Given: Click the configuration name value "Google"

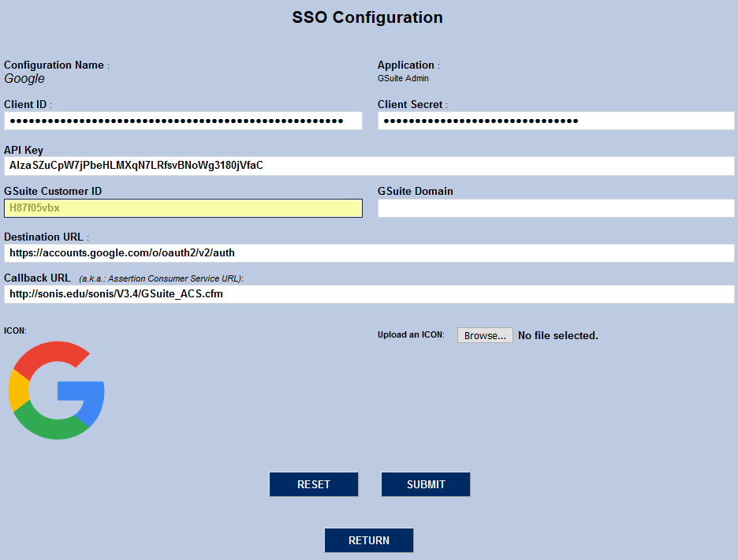Looking at the screenshot, I should click(24, 79).
